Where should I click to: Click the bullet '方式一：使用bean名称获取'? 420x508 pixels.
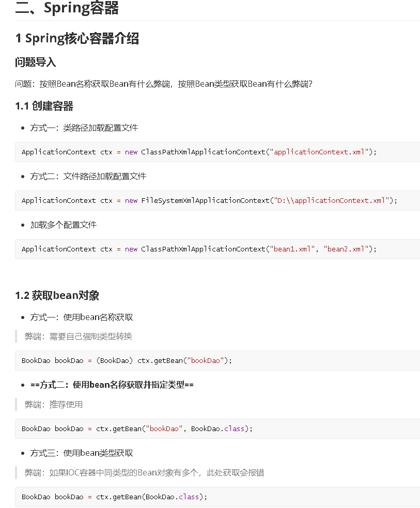tap(82, 317)
